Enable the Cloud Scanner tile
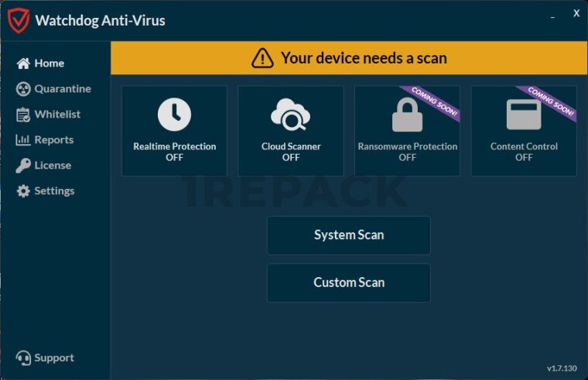 pos(291,131)
